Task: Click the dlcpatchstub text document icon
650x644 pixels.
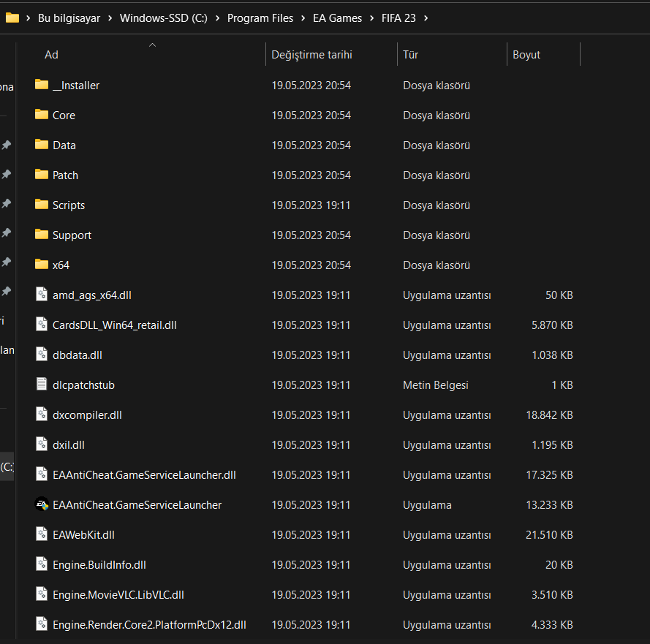Action: 42,384
